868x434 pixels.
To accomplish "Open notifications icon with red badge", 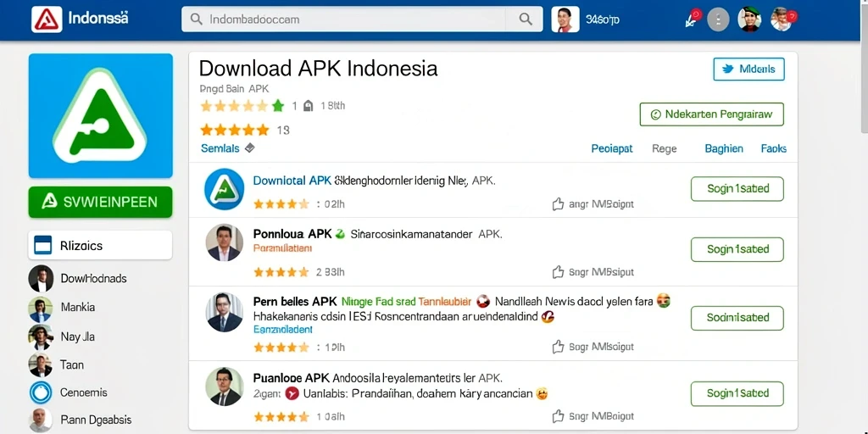I will [x=692, y=19].
